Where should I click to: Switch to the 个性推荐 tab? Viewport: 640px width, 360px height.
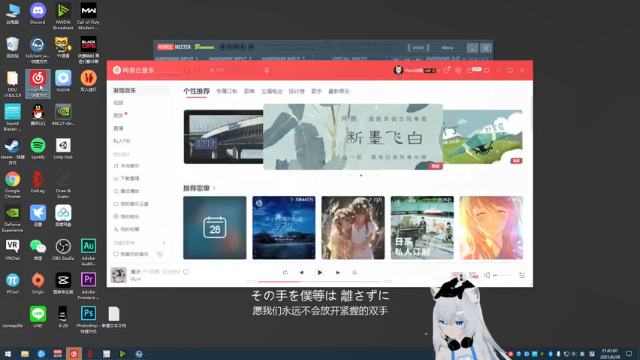(x=196, y=91)
